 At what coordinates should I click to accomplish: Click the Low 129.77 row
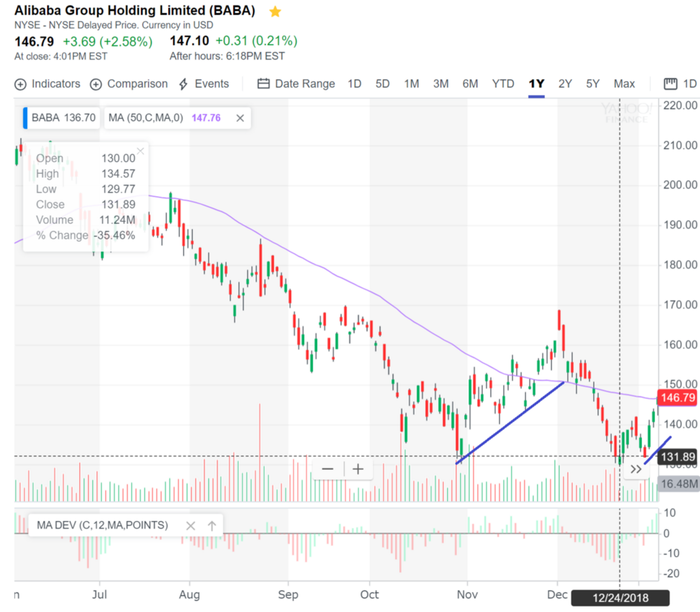point(86,189)
